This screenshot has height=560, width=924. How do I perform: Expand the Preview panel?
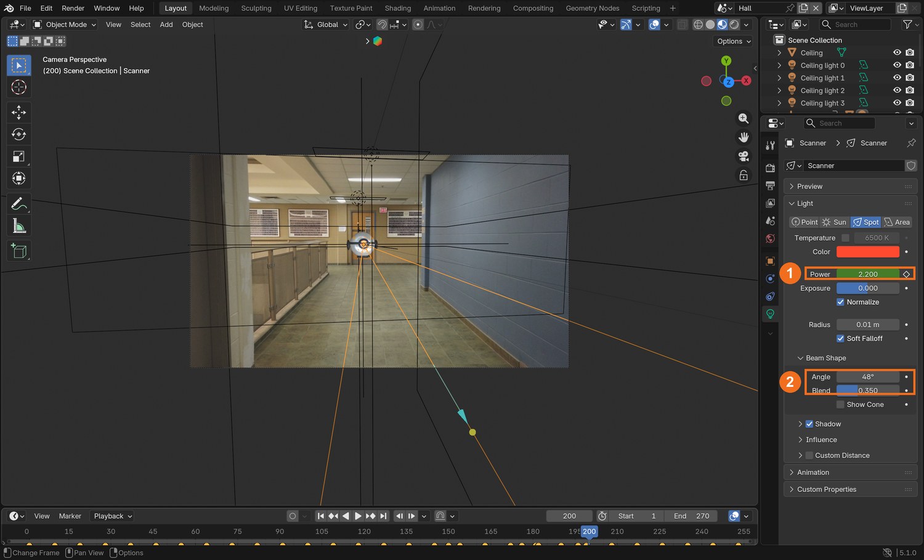pyautogui.click(x=850, y=186)
